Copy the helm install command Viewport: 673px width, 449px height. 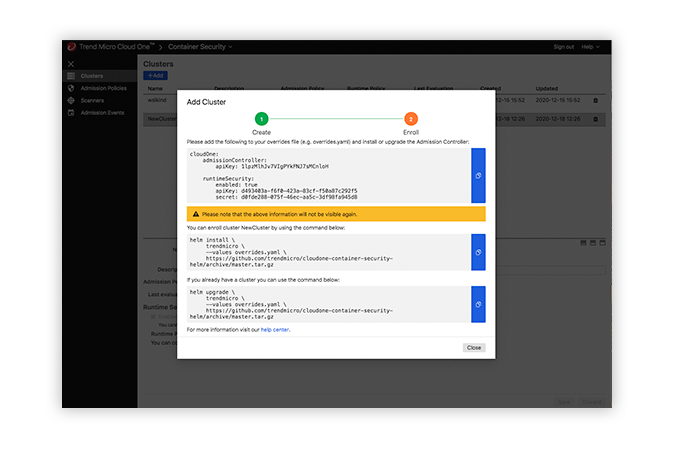[478, 252]
